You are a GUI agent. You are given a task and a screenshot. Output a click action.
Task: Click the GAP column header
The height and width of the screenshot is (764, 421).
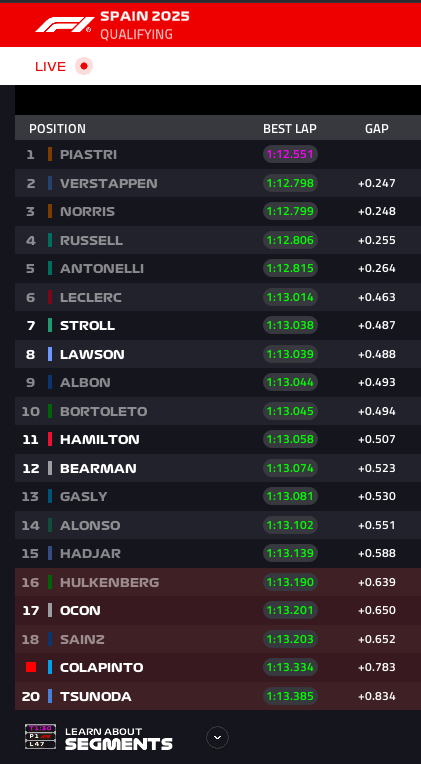point(377,129)
